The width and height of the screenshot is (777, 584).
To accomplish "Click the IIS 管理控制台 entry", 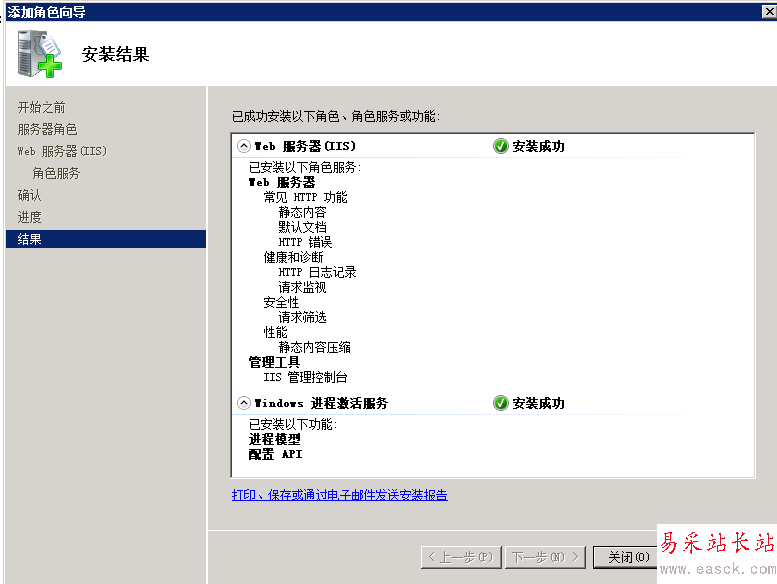I will [305, 377].
